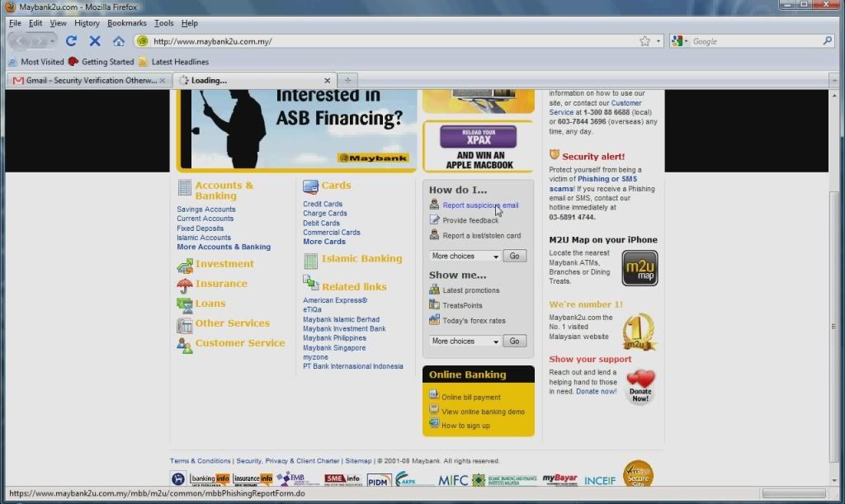Click the Islamic Banking icon
This screenshot has height=504, width=845.
(x=311, y=261)
